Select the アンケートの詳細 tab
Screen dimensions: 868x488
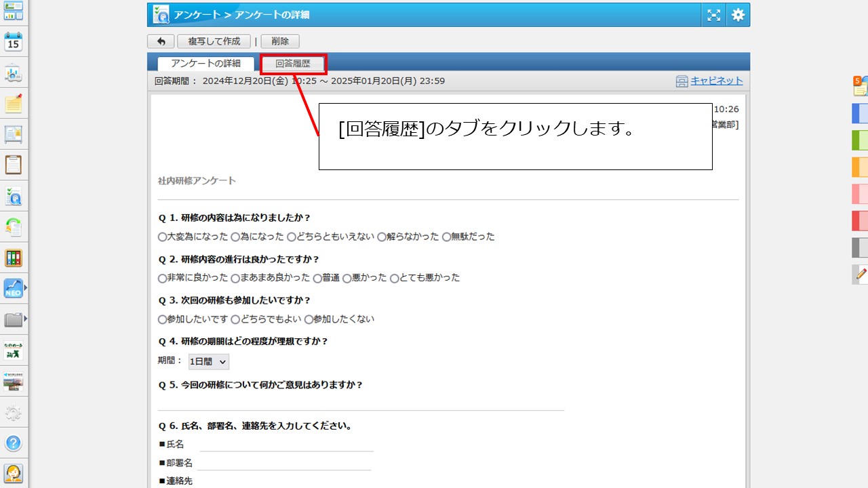point(205,64)
